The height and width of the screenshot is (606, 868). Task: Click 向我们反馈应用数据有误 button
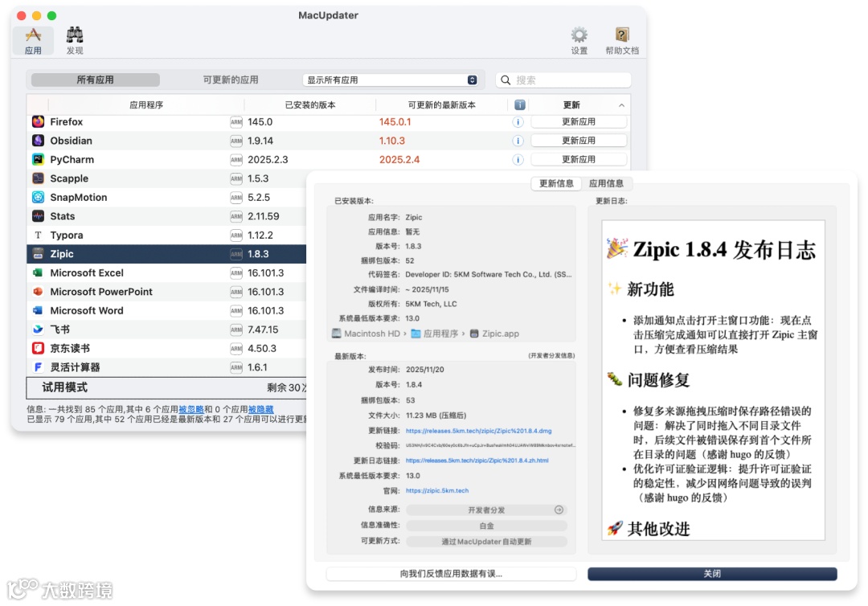coord(451,574)
